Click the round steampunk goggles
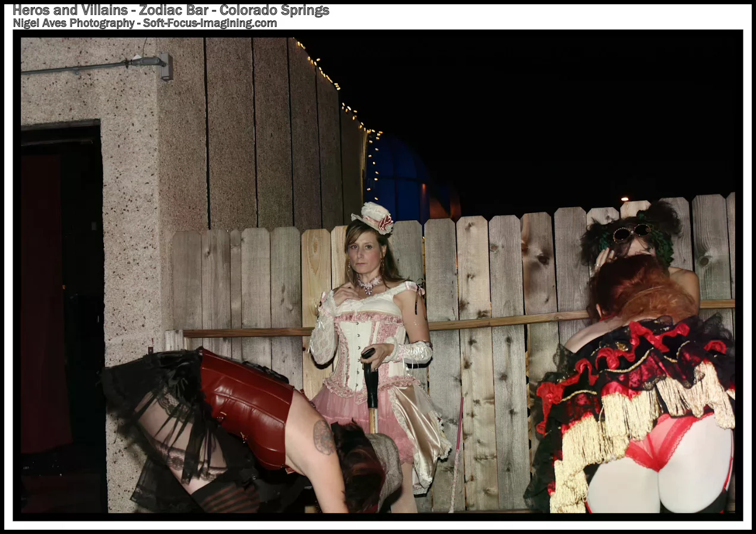 click(632, 233)
